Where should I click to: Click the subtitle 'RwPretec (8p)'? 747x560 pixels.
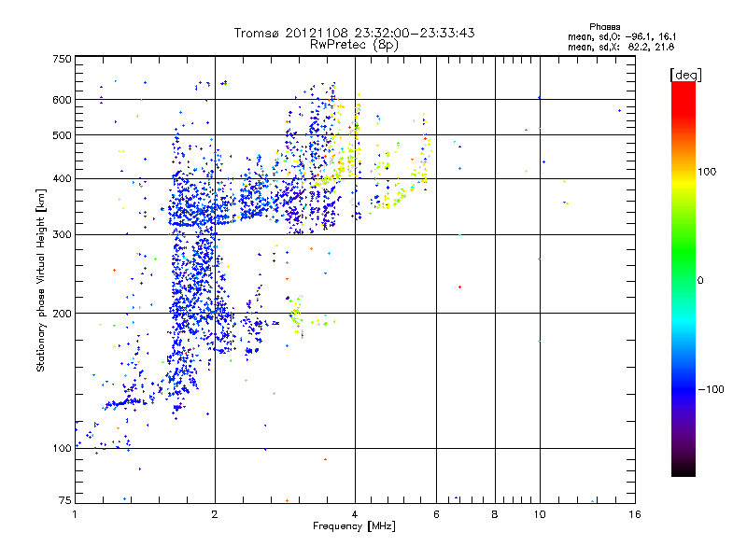pos(354,45)
